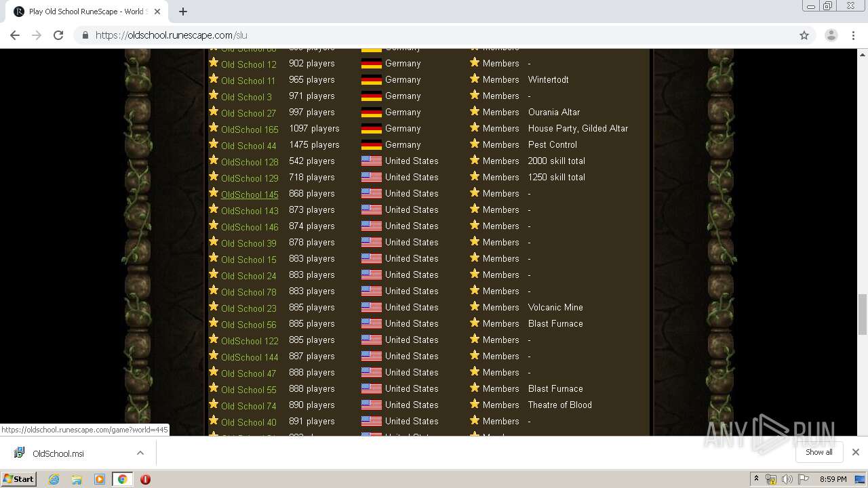Click the gold star beside OldSchool 145

(214, 192)
